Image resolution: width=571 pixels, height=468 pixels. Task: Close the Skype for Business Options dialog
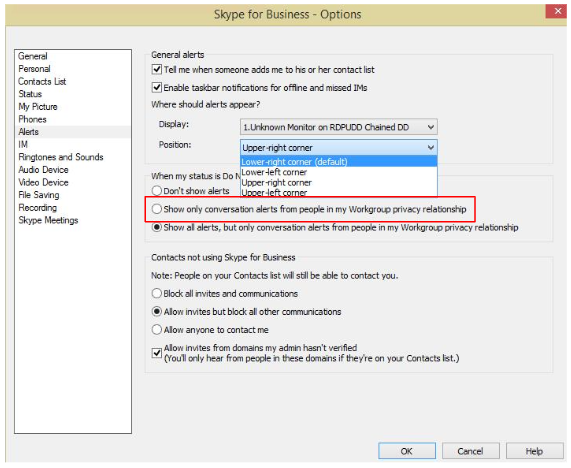pyautogui.click(x=557, y=11)
